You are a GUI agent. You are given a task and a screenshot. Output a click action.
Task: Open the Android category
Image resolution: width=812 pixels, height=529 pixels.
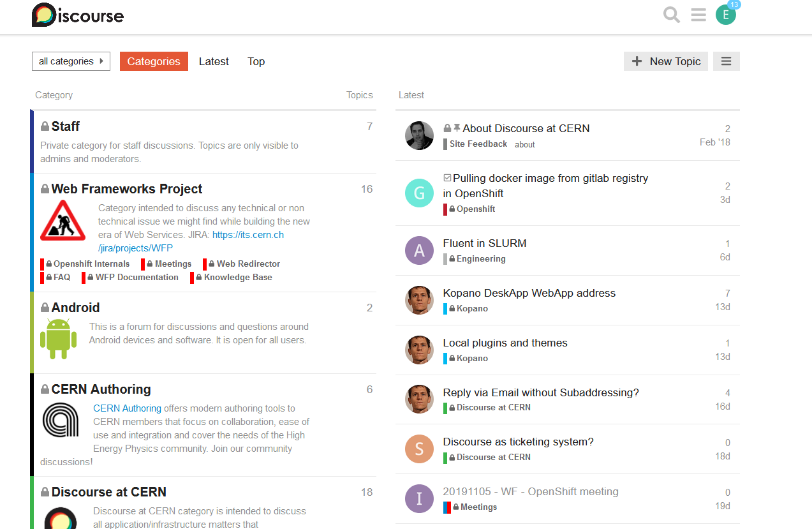[75, 308]
